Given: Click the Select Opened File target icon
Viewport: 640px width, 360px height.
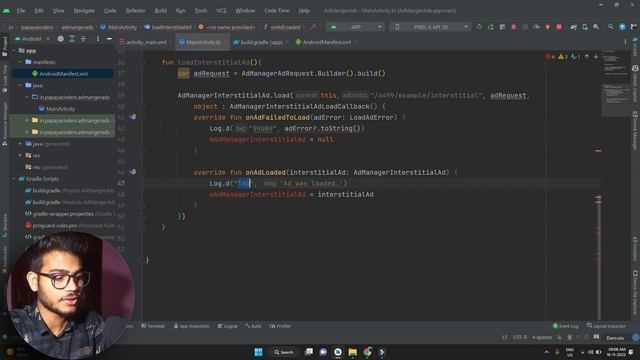Looking at the screenshot, I should (60, 39).
